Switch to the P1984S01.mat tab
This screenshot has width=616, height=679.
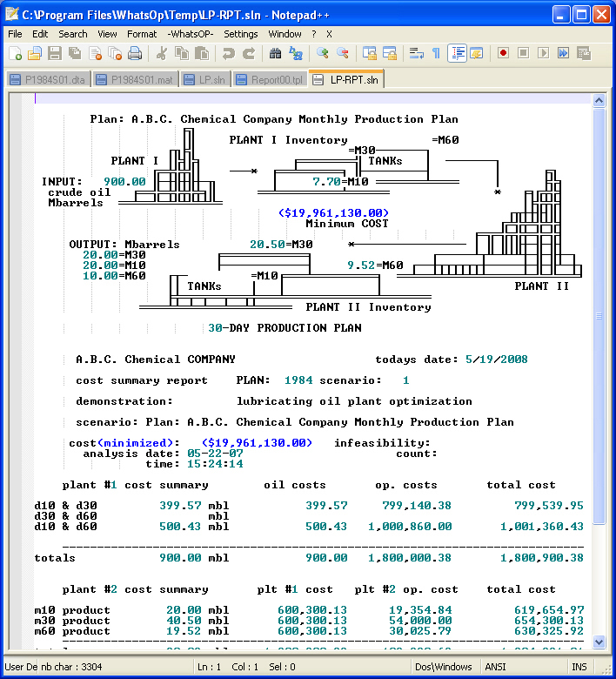click(135, 80)
